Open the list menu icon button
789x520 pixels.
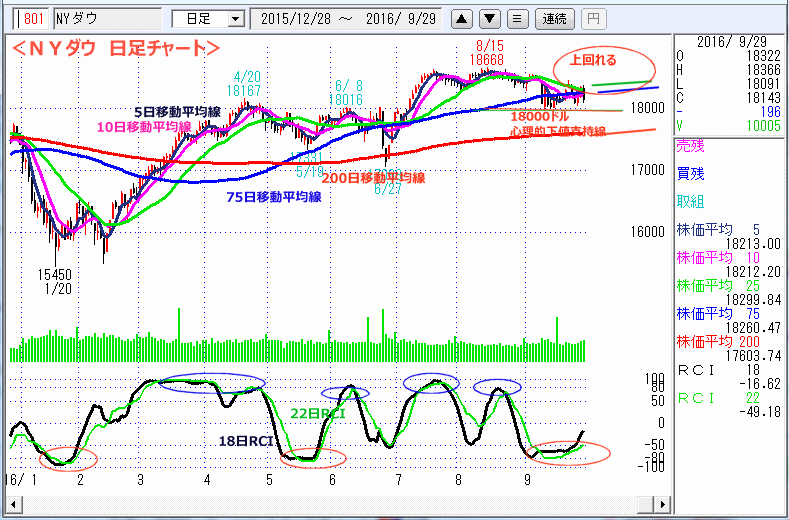[516, 18]
